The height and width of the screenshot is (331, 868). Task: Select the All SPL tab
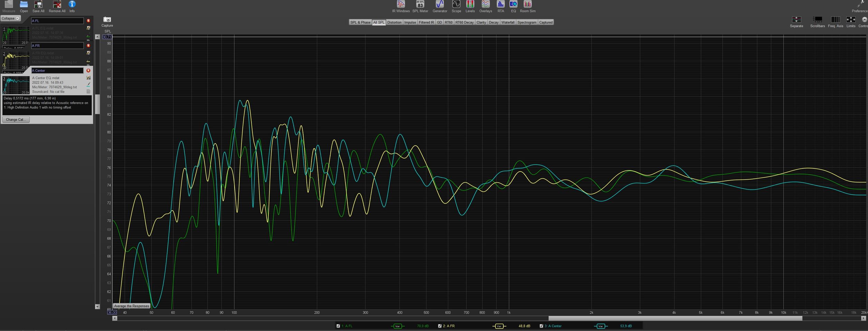pyautogui.click(x=379, y=22)
